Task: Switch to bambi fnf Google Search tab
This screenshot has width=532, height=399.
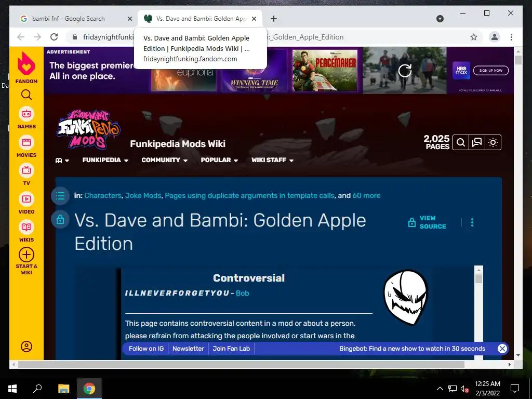Action: [x=74, y=19]
